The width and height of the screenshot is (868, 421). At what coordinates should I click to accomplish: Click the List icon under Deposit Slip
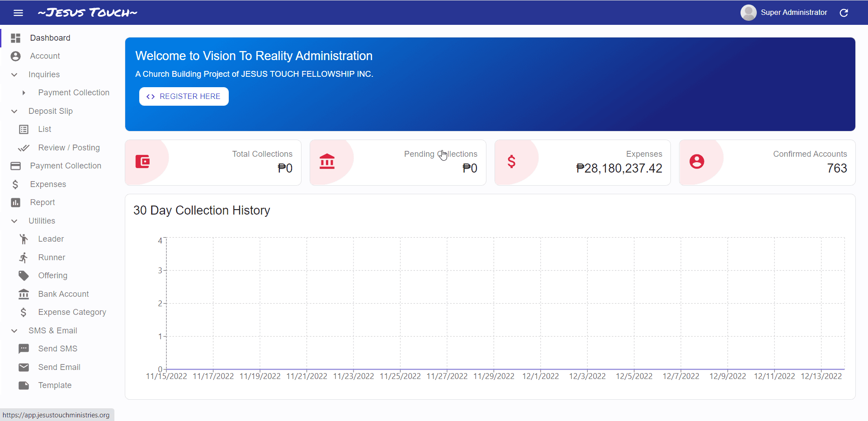[24, 129]
